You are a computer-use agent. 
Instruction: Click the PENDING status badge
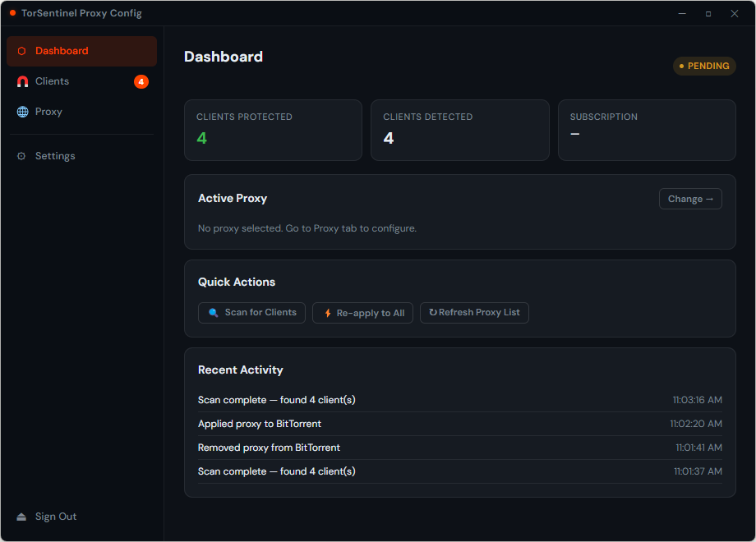(x=703, y=66)
